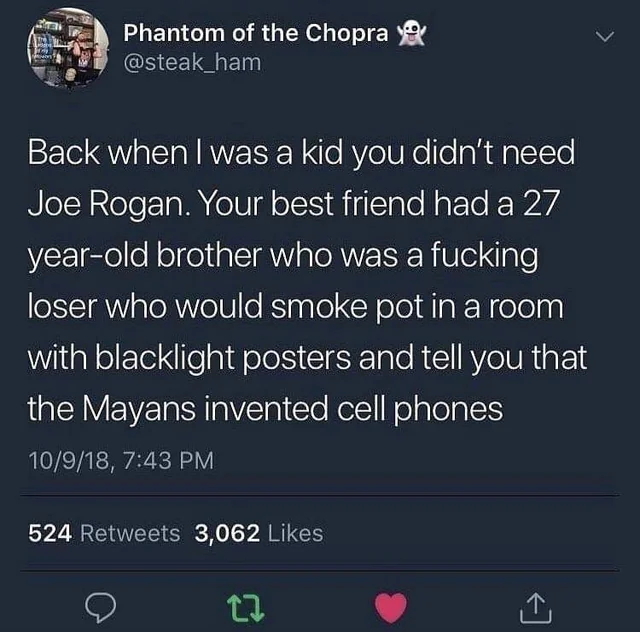Open the profile picture thumbnail
Image resolution: width=640 pixels, height=632 pixels.
click(68, 48)
